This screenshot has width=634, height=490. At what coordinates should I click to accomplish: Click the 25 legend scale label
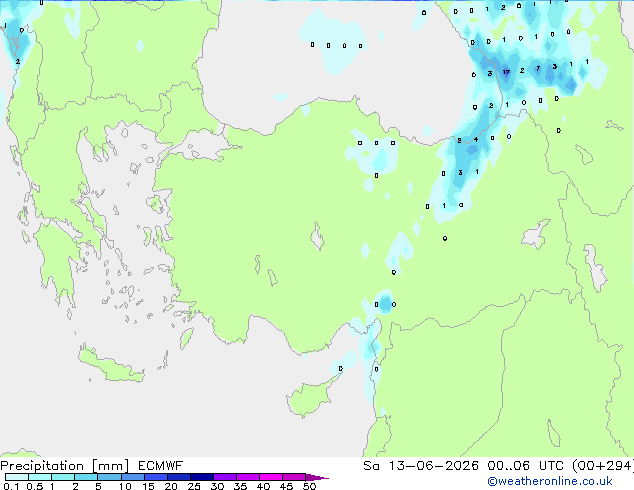(194, 486)
